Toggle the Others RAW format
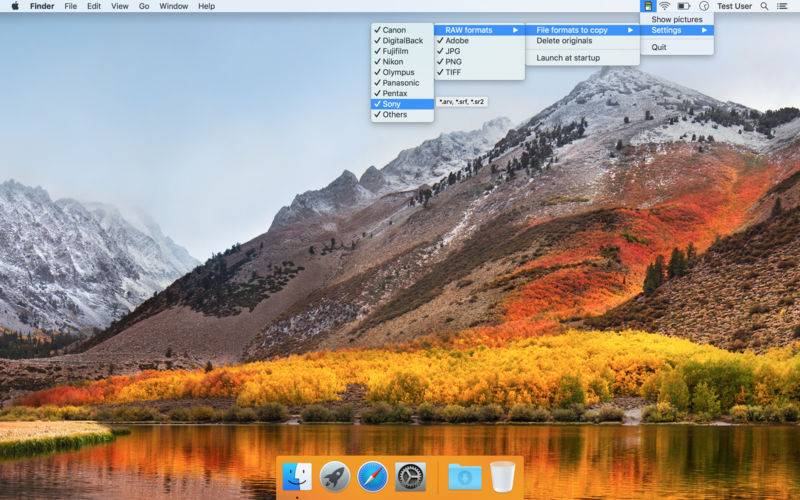This screenshot has height=500, width=800. 403,114
